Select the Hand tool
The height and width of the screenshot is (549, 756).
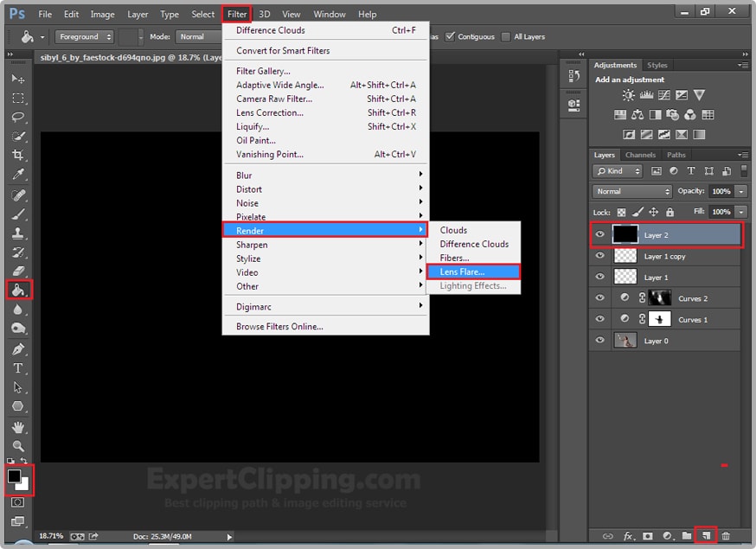18,427
